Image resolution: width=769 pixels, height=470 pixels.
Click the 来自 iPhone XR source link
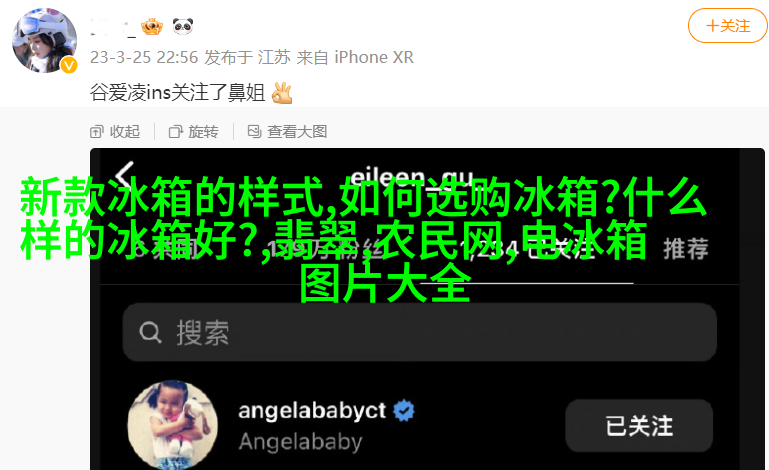click(x=355, y=57)
